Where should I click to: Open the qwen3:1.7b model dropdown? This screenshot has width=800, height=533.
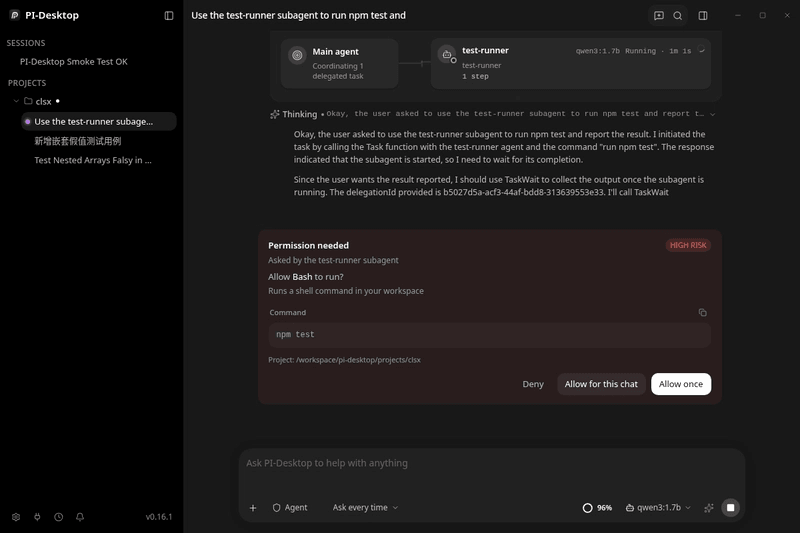click(658, 507)
